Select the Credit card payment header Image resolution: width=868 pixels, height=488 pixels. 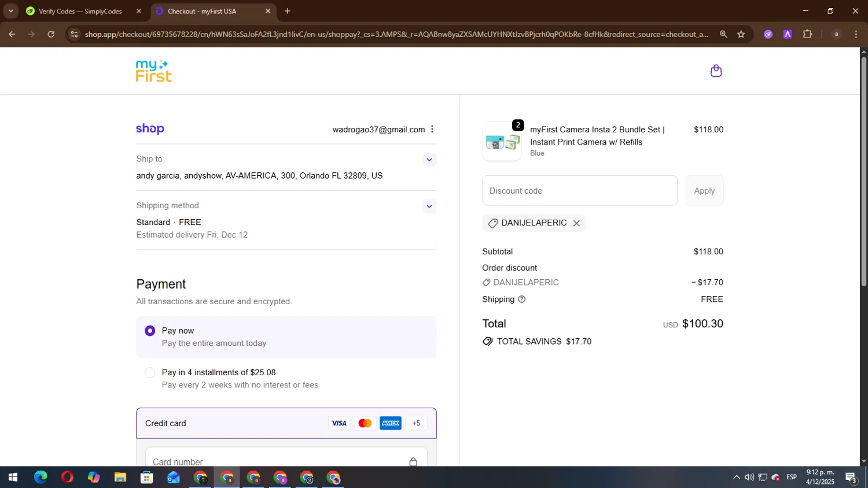coord(286,423)
